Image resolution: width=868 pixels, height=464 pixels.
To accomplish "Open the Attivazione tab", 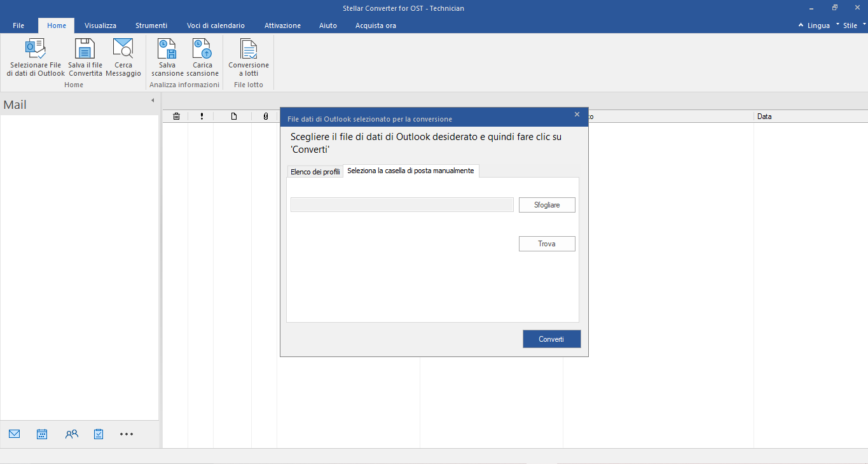I will 283,25.
